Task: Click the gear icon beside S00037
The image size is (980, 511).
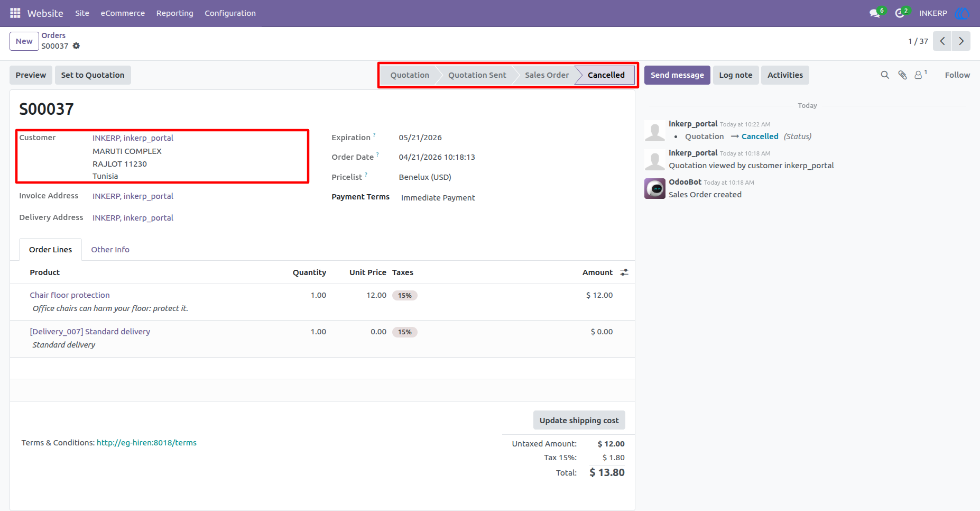Action: [76, 46]
